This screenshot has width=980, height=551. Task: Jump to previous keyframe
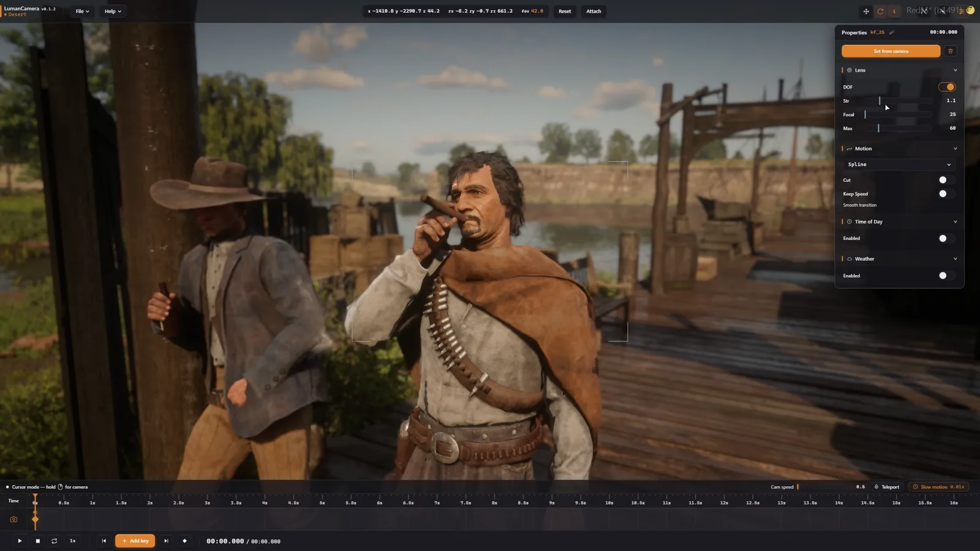[x=104, y=541]
